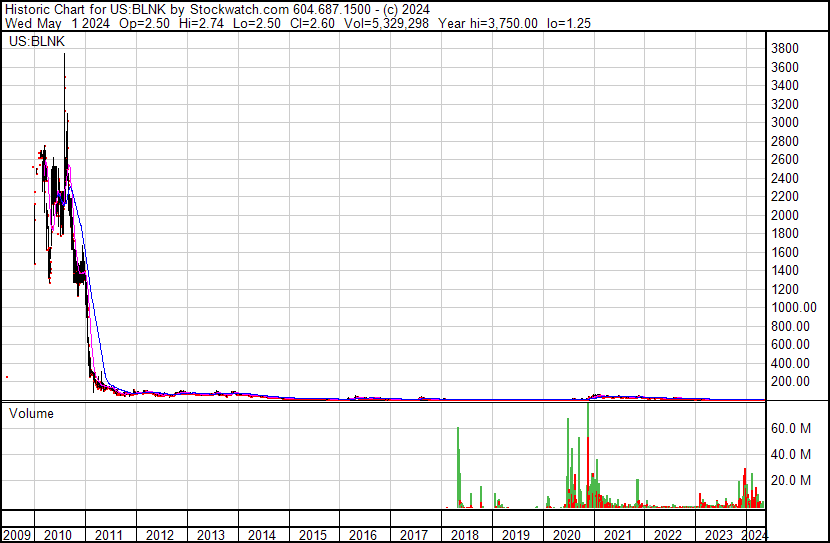The width and height of the screenshot is (830, 543).
Task: Click the Stockwatch.com title text
Action: tap(239, 10)
